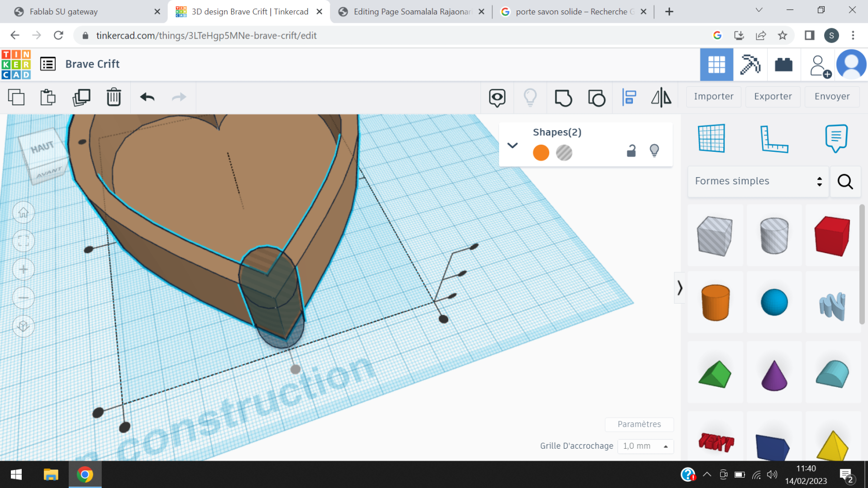Pick the blue sphere shape
This screenshot has width=868, height=488.
tap(774, 302)
